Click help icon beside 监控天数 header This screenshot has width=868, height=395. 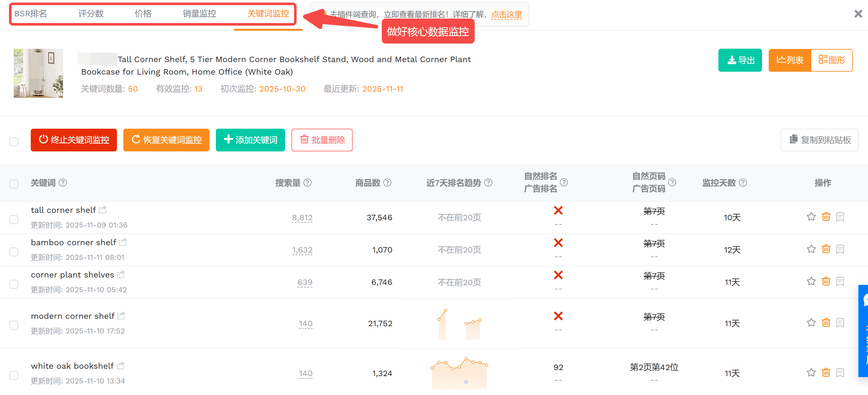[x=743, y=182]
